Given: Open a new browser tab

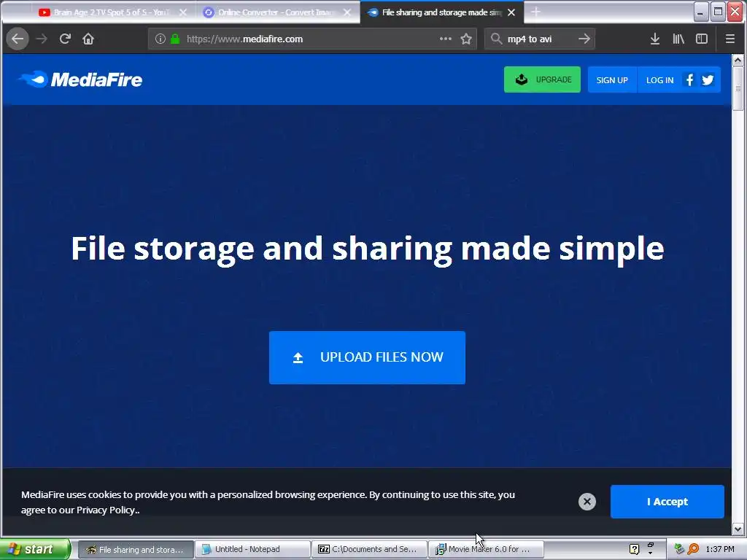Looking at the screenshot, I should [x=536, y=12].
